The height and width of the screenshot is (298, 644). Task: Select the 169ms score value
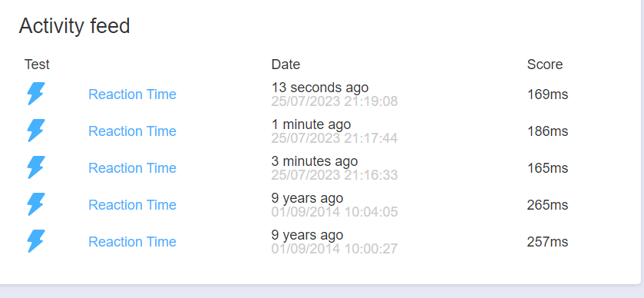[547, 94]
